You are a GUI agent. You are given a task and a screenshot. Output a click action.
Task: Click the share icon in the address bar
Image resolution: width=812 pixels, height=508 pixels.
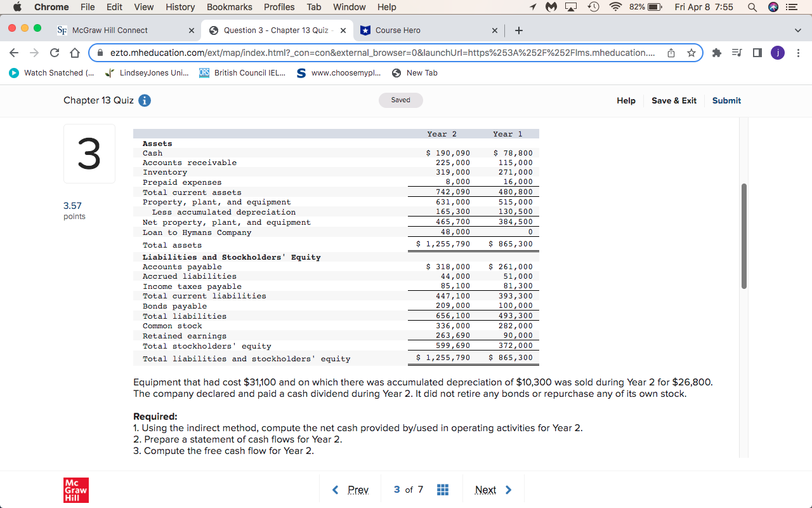click(x=671, y=53)
